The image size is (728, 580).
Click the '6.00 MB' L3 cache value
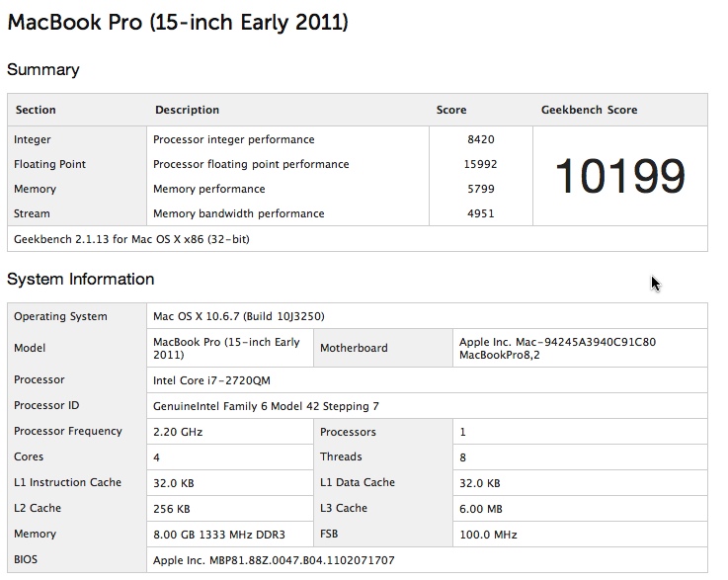coord(481,509)
